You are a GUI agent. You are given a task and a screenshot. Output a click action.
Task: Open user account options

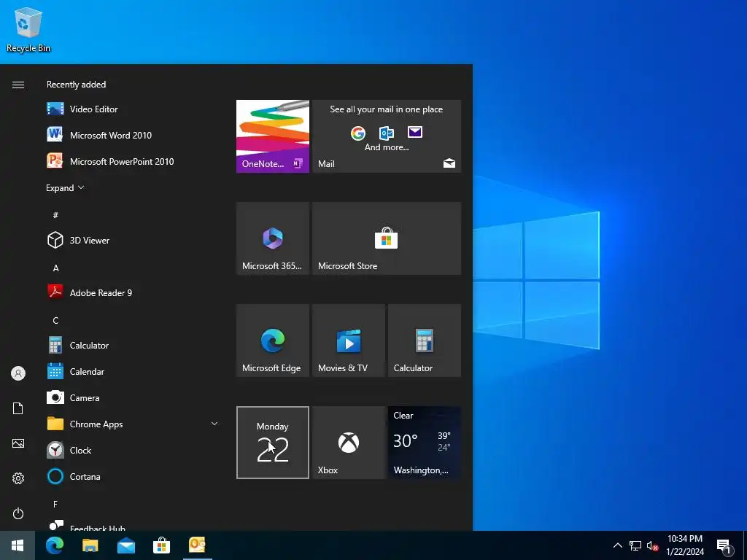point(18,373)
